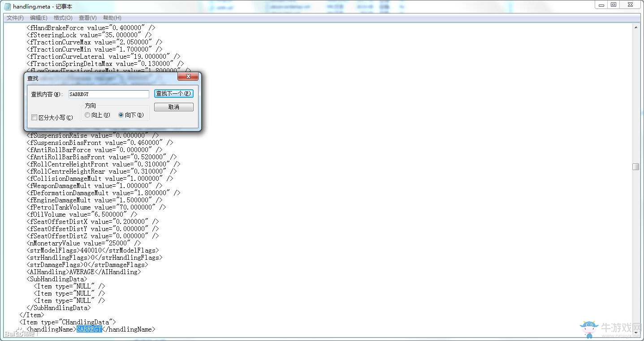Close the handling.meta Notepad window
The image size is (644, 341).
[x=630, y=4]
